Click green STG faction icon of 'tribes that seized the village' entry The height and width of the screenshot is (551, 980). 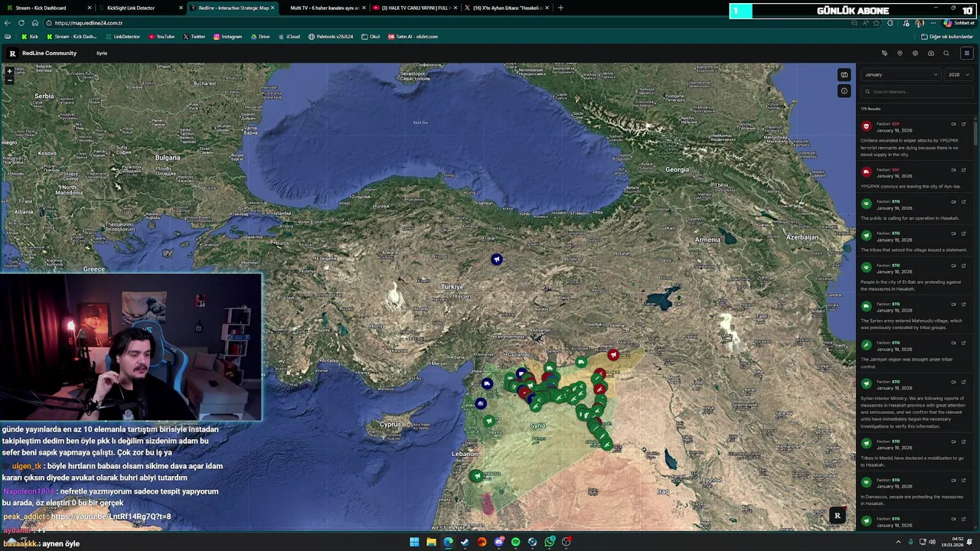[866, 236]
